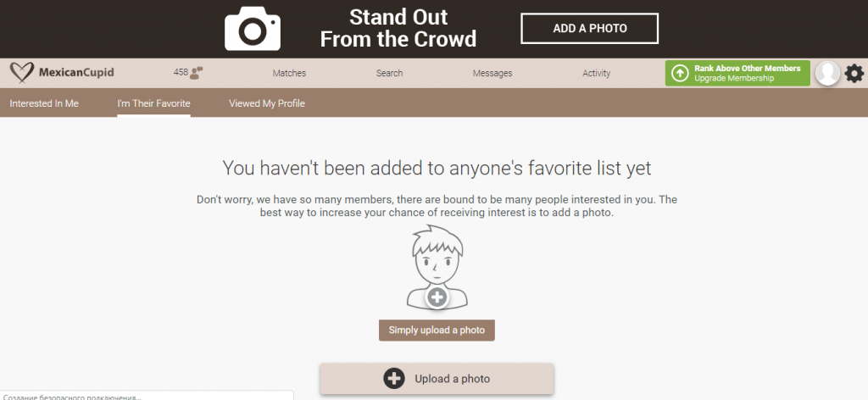Click the MexicanCupid heart logo

23,73
